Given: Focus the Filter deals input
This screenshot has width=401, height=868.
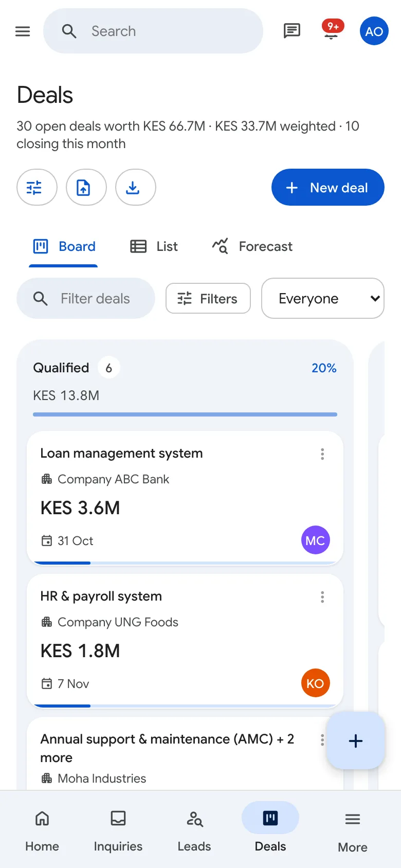Looking at the screenshot, I should (86, 298).
